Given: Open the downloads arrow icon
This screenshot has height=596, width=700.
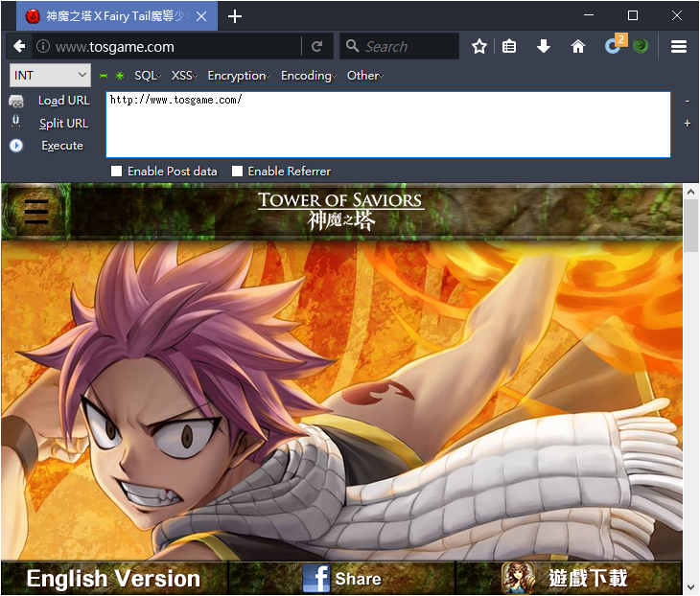Looking at the screenshot, I should click(544, 46).
